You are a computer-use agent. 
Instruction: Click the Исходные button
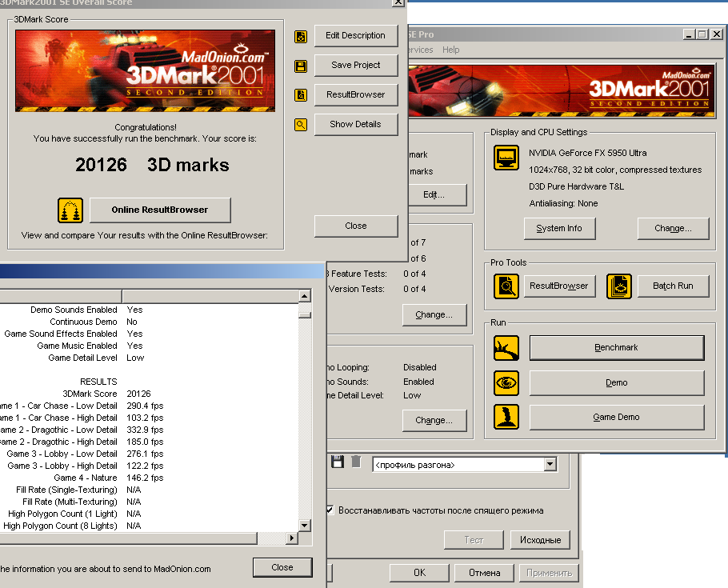click(540, 540)
